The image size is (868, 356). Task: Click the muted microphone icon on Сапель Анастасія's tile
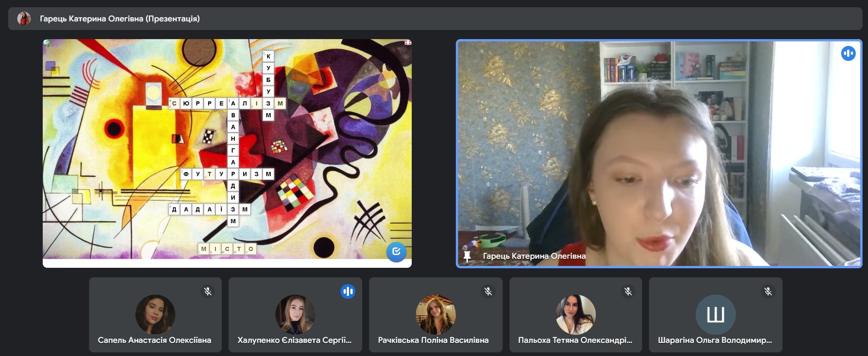pos(208,291)
